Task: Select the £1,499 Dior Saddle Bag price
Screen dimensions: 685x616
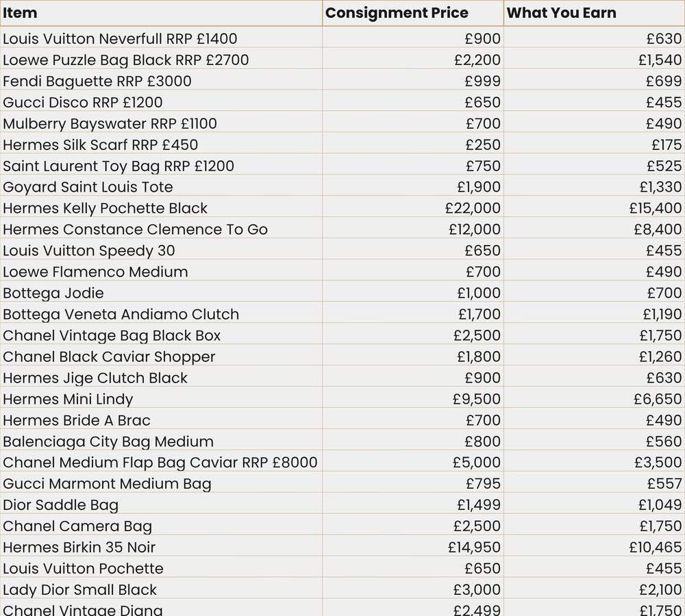Action: coord(479,505)
